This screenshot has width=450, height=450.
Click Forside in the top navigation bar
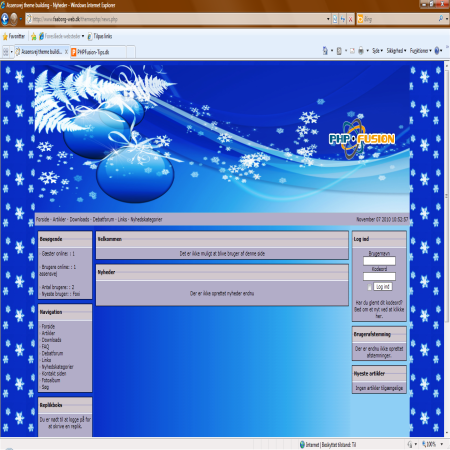coord(42,219)
